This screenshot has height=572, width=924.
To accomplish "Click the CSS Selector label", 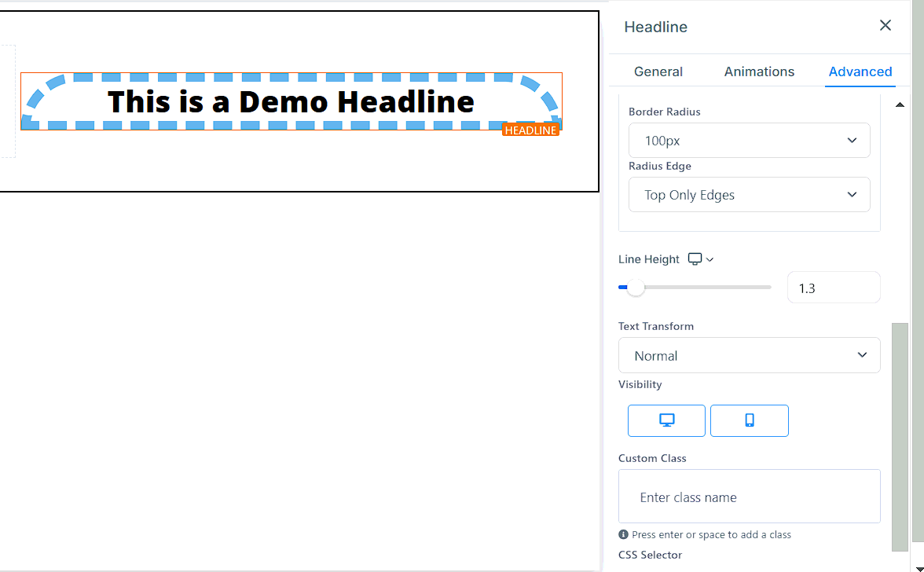I will click(x=650, y=555).
